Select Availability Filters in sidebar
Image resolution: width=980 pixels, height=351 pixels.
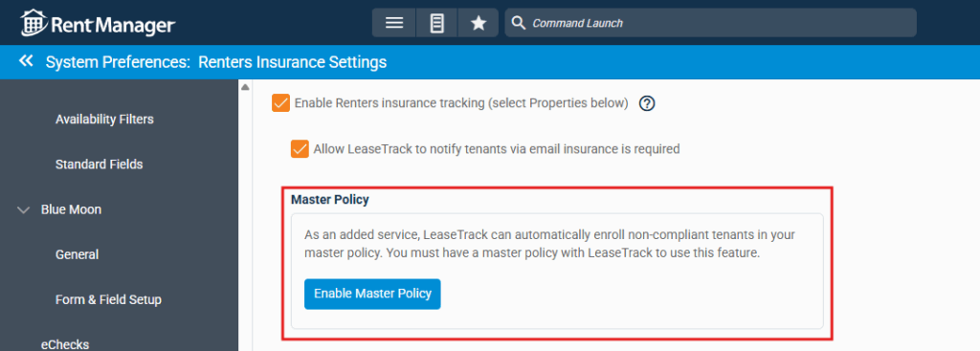(x=104, y=120)
